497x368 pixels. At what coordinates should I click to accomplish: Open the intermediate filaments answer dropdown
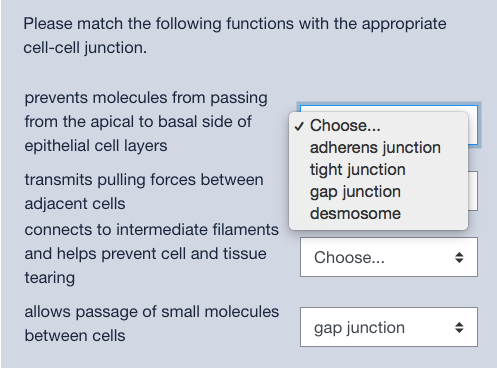(x=389, y=257)
